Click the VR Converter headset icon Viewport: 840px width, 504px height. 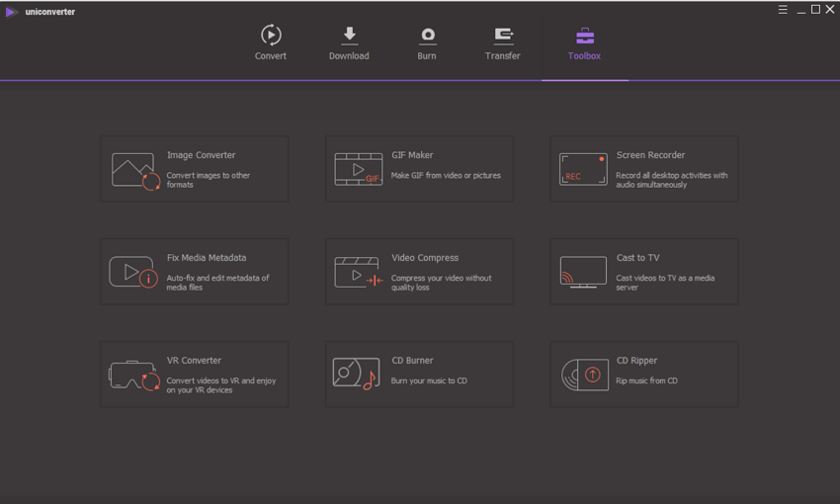click(x=134, y=376)
